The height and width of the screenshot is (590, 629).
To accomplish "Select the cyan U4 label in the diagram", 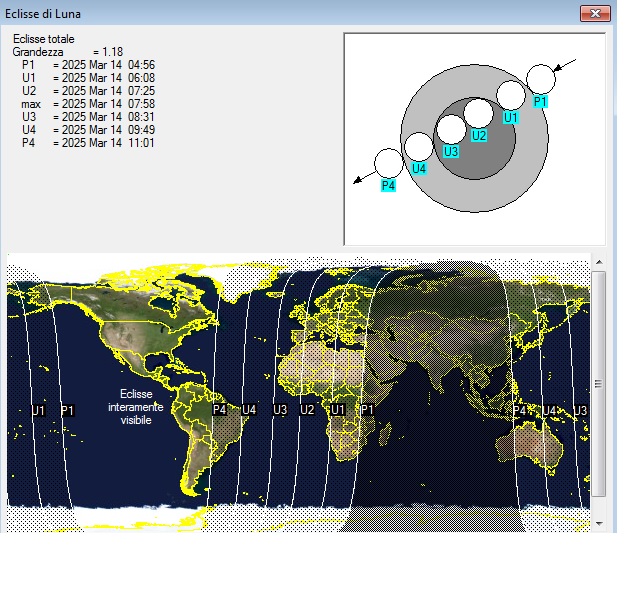I will 419,168.
